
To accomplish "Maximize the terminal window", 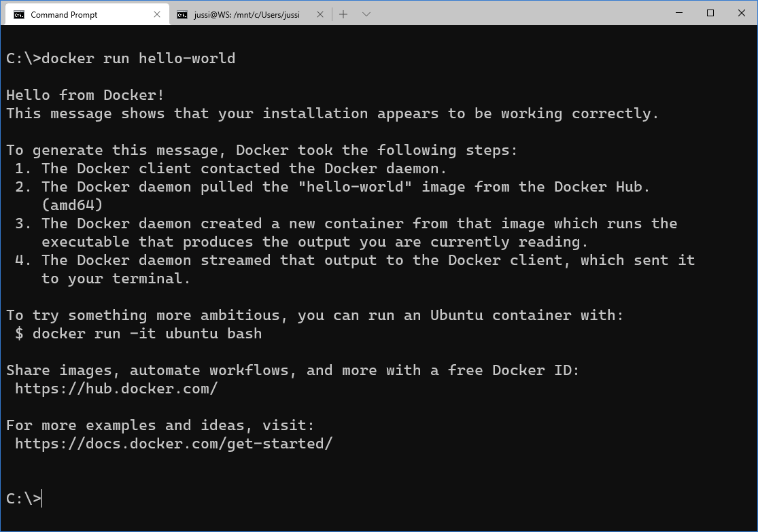I will pyautogui.click(x=710, y=13).
